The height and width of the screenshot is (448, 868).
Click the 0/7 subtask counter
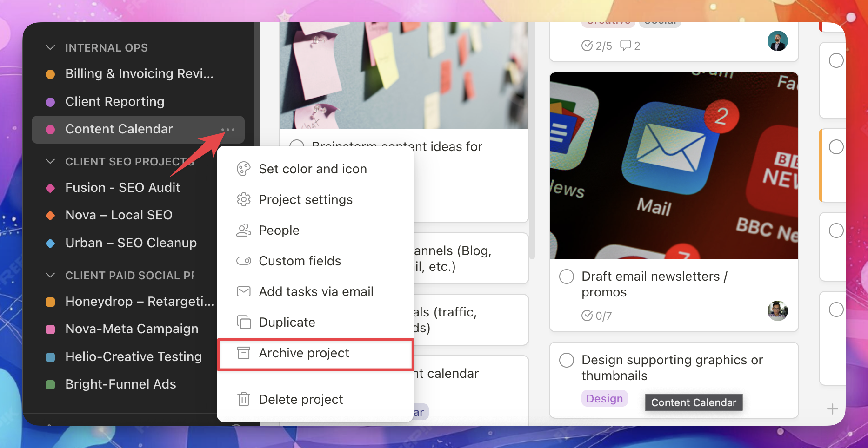click(x=597, y=316)
